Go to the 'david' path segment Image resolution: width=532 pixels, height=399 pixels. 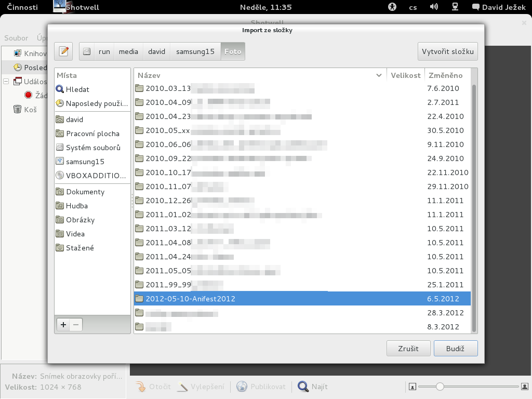[x=156, y=51]
